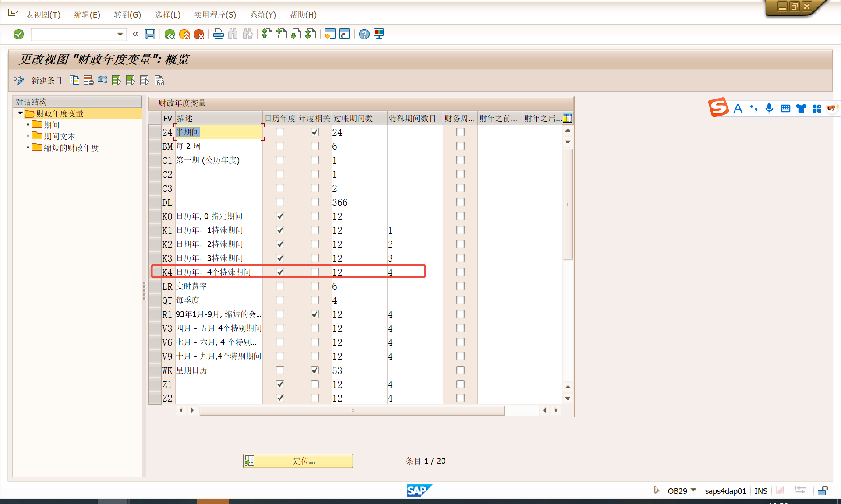Click the Copy As icon beside 新建条目
The height and width of the screenshot is (504, 841).
click(74, 81)
